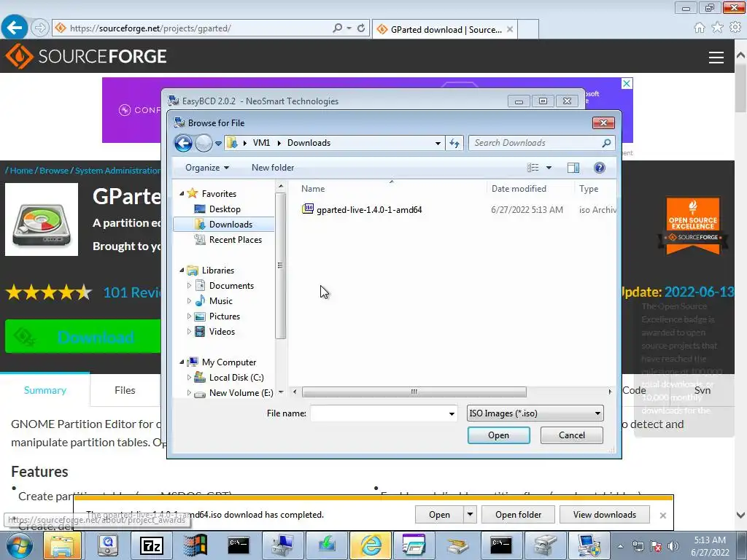
Task: Select the Videos library
Action: [x=222, y=332]
